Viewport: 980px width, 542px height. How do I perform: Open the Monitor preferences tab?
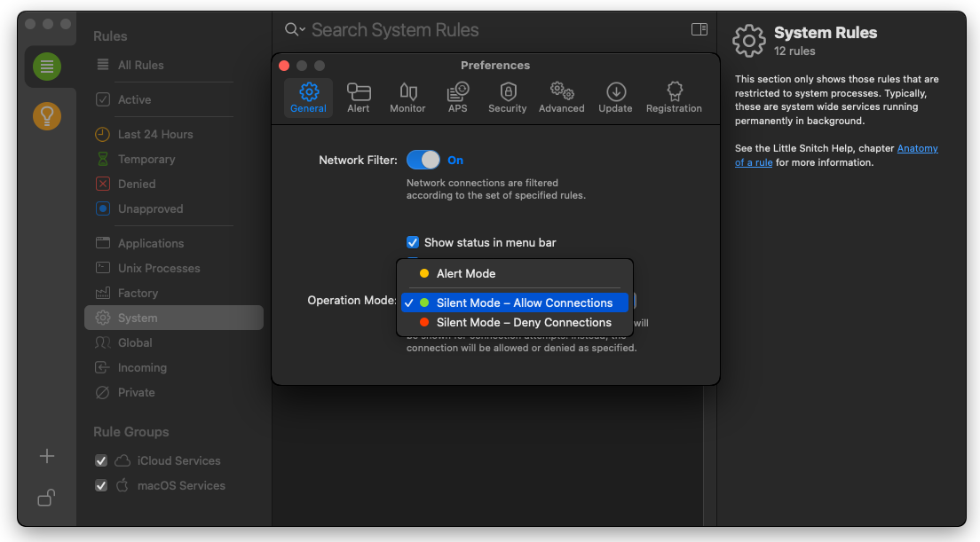(407, 98)
